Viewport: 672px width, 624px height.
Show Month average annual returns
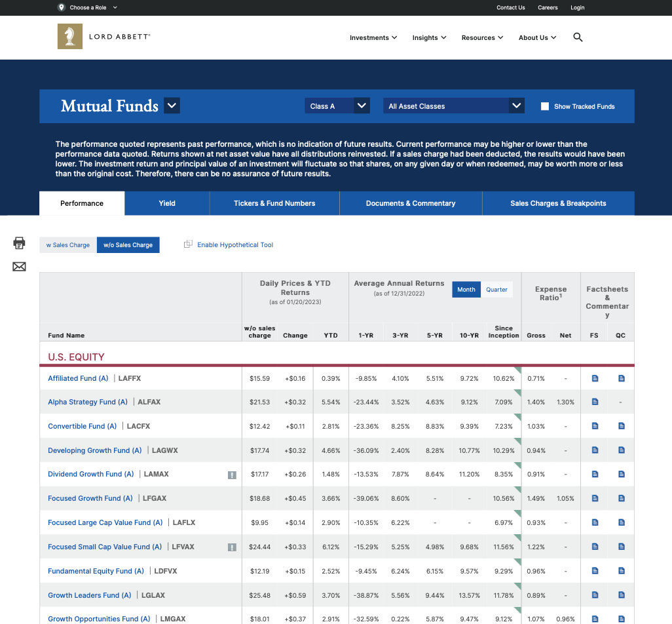tap(466, 290)
